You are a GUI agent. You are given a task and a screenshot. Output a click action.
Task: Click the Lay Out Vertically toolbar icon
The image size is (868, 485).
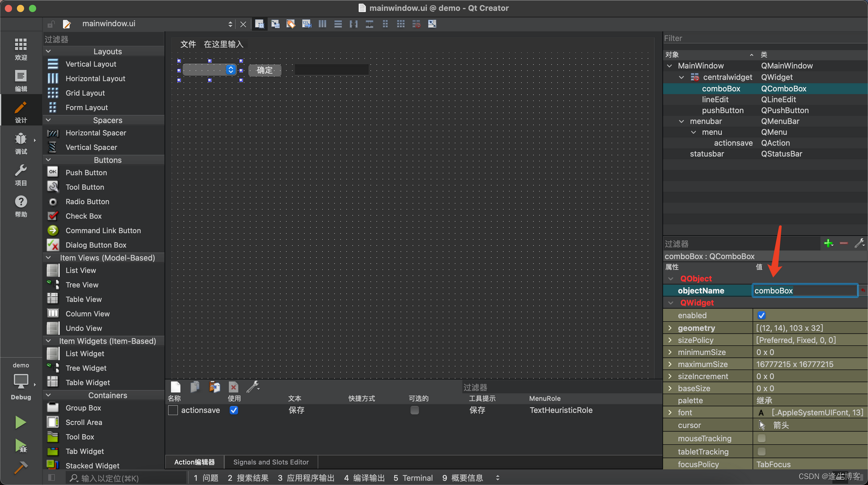(338, 24)
